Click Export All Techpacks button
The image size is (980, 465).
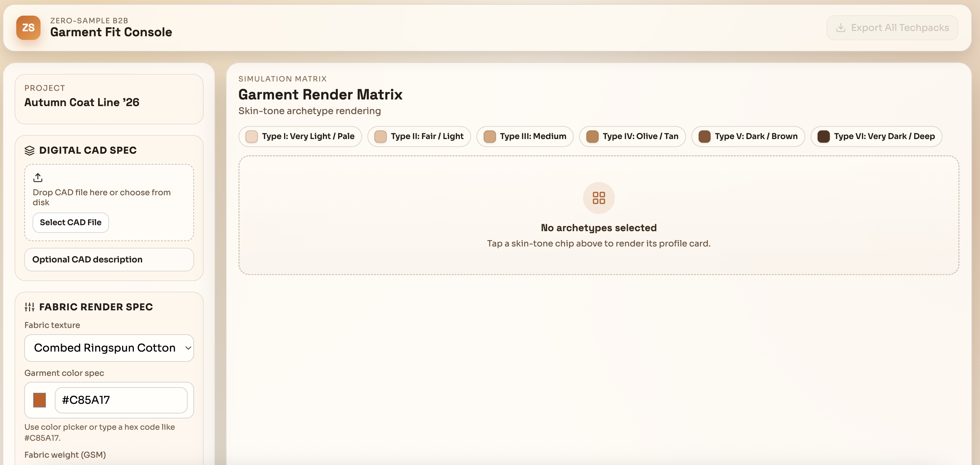coord(892,28)
